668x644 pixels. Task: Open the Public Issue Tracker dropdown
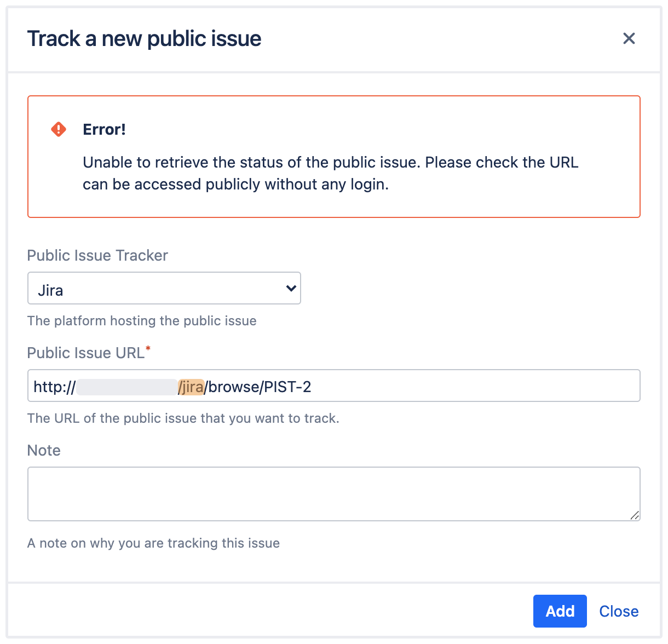pyautogui.click(x=164, y=288)
